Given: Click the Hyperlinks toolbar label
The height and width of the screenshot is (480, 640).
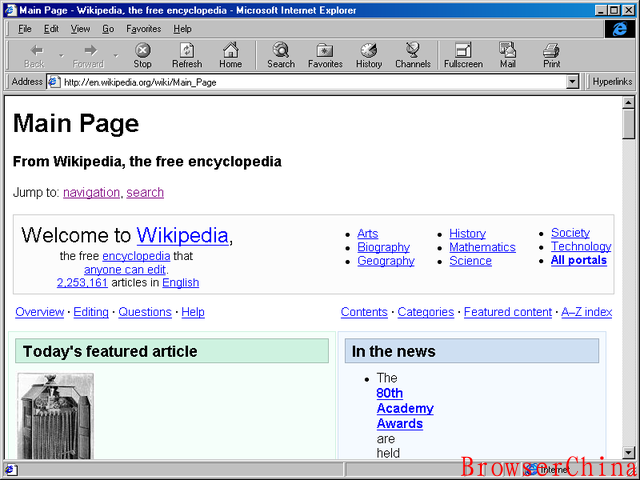Looking at the screenshot, I should (x=612, y=82).
